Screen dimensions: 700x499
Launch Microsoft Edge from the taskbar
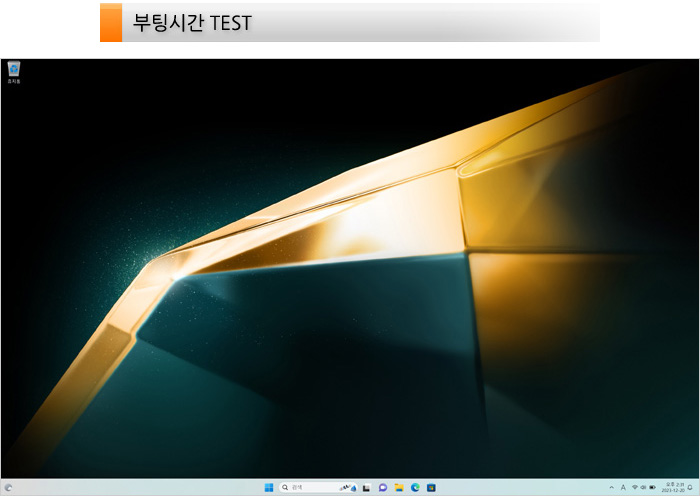pos(415,488)
